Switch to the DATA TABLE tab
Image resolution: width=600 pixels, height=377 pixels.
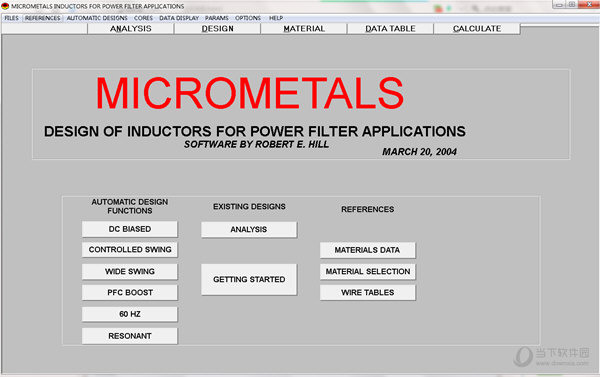pyautogui.click(x=390, y=29)
